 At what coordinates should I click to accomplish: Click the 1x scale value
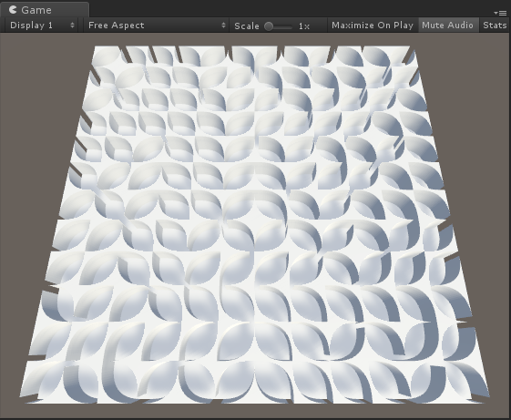(303, 26)
